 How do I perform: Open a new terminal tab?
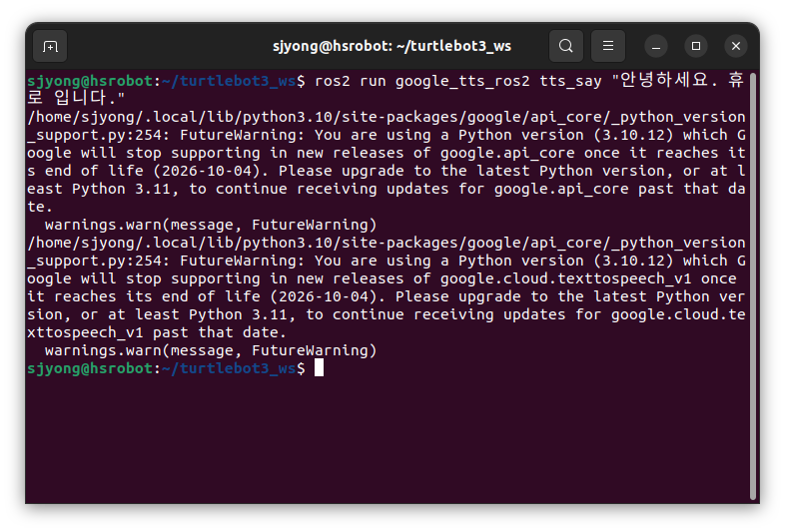tap(50, 46)
